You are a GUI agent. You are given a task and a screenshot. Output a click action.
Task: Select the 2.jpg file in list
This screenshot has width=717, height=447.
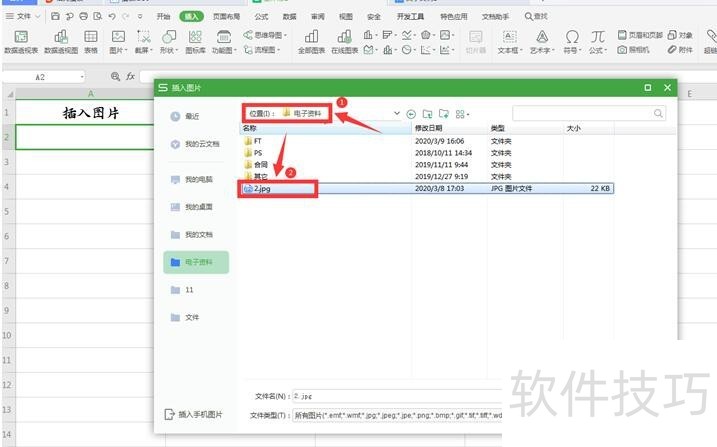(x=427, y=188)
